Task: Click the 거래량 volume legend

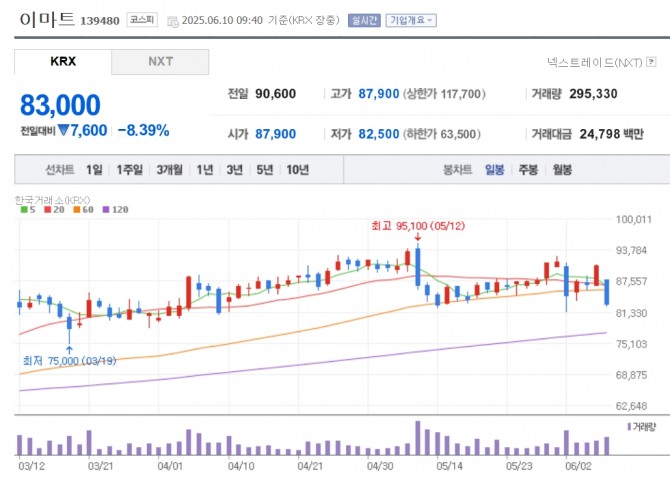Action: coord(641,427)
